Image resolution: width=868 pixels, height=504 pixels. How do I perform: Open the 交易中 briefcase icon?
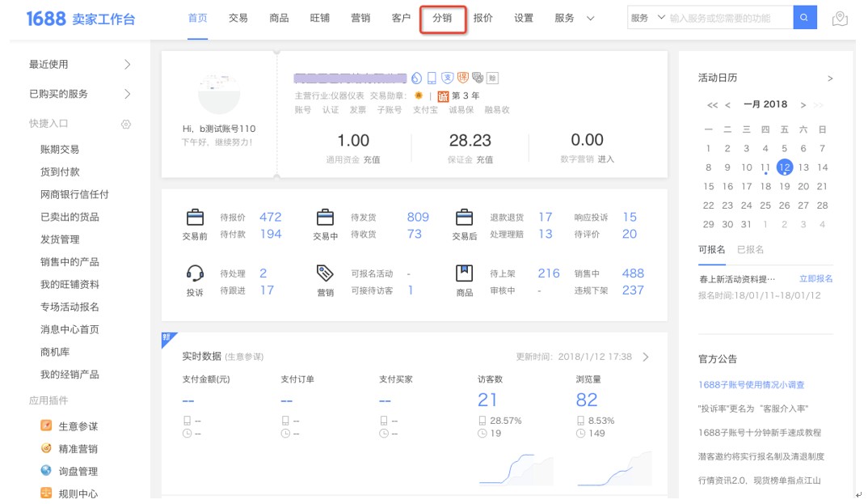tap(325, 217)
